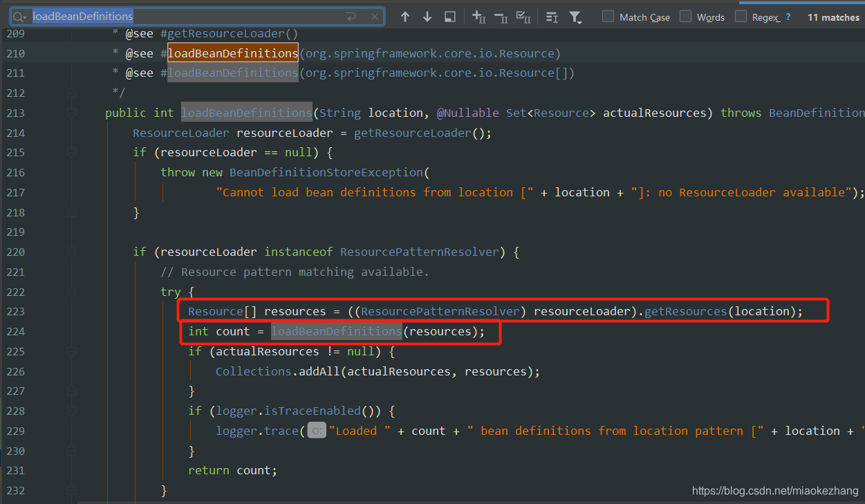Enable the Words checkbox
Viewport: 865px width, 504px height.
click(x=685, y=17)
